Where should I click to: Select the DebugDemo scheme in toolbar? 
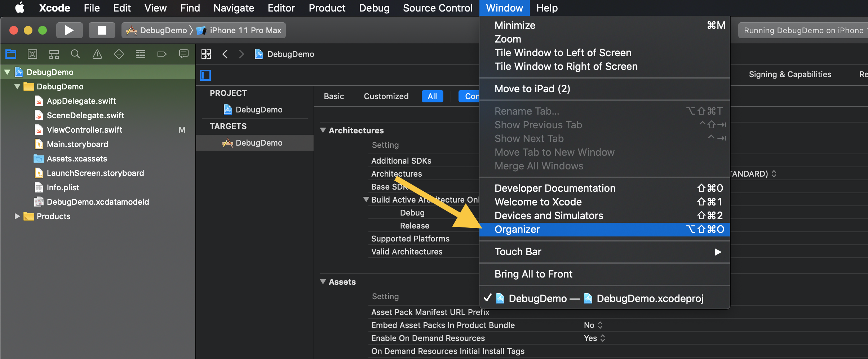[156, 30]
